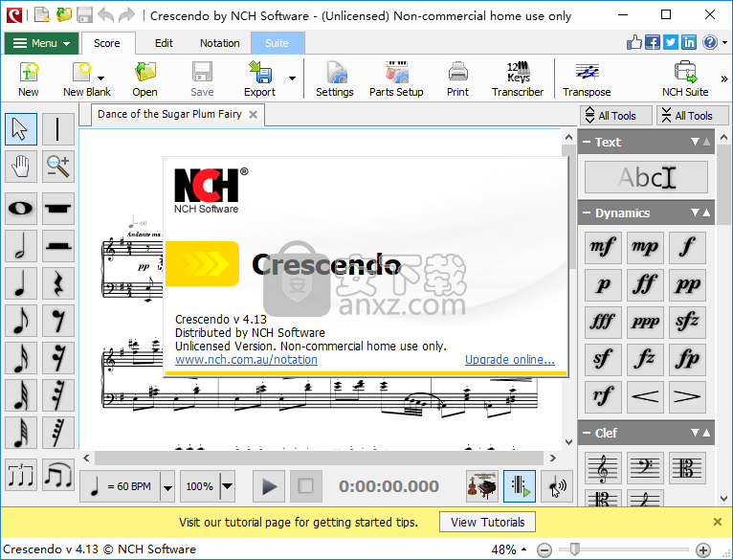Screen dimensions: 733x560
Task: Open the BPM tempo dropdown
Action: pyautogui.click(x=167, y=486)
